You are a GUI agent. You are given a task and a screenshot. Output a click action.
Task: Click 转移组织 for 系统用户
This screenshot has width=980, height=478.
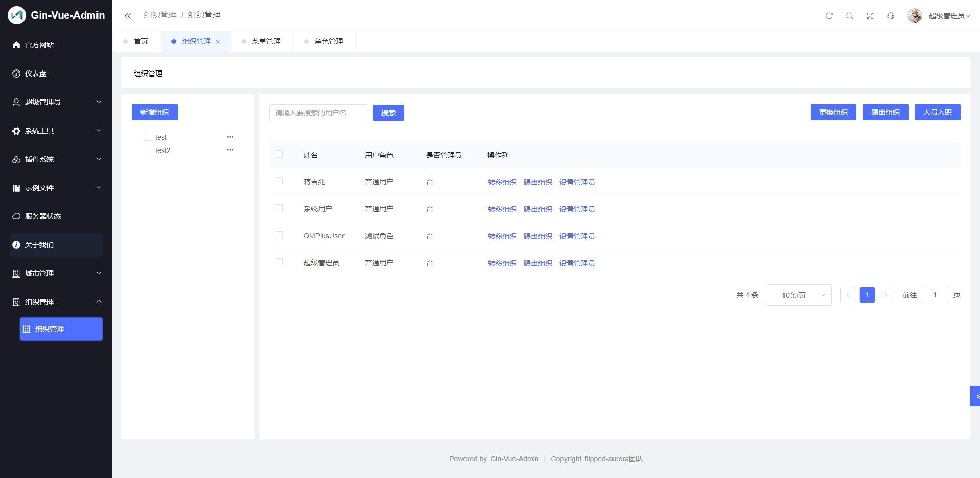[x=502, y=209]
